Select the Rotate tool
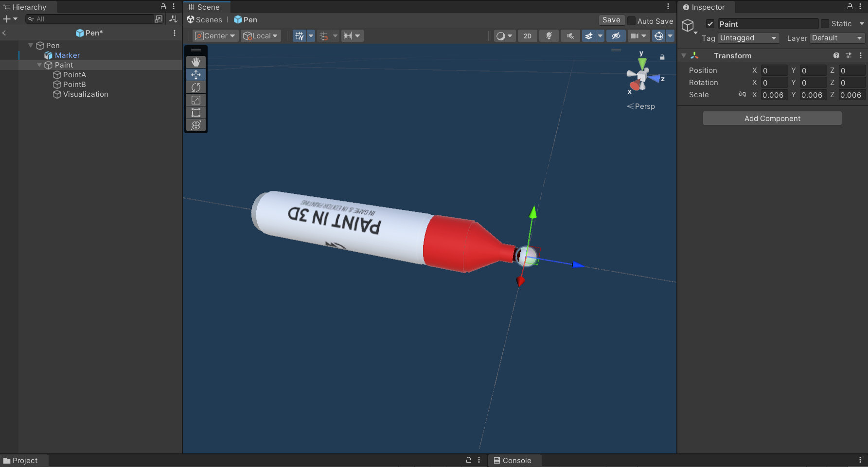868x467 pixels. [196, 87]
